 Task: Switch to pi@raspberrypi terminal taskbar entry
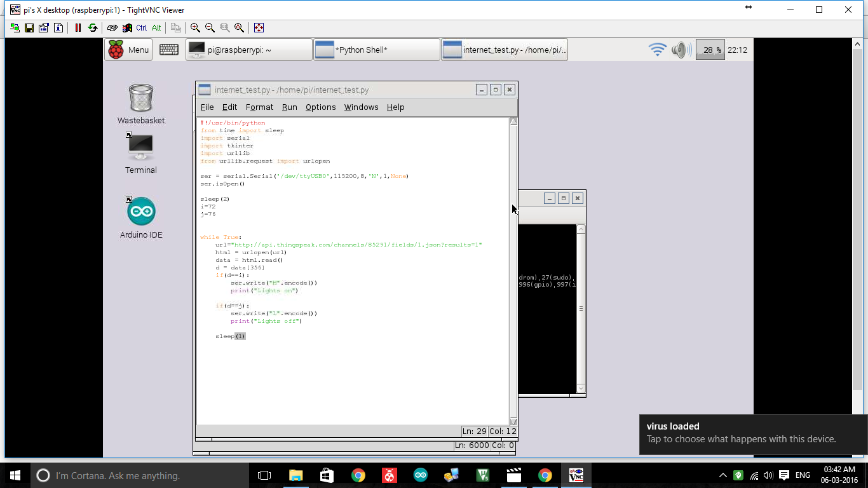point(248,50)
